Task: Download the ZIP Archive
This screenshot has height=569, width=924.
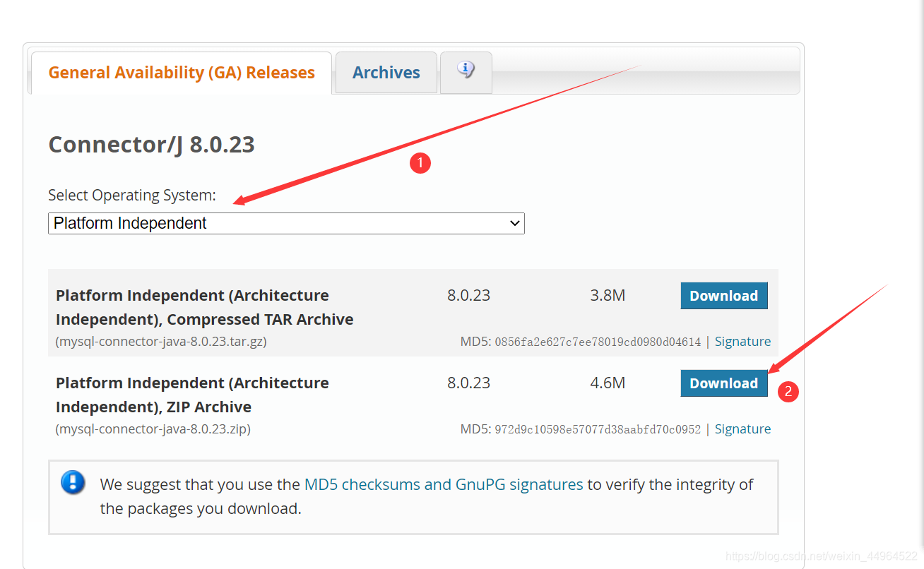Action: coord(724,383)
